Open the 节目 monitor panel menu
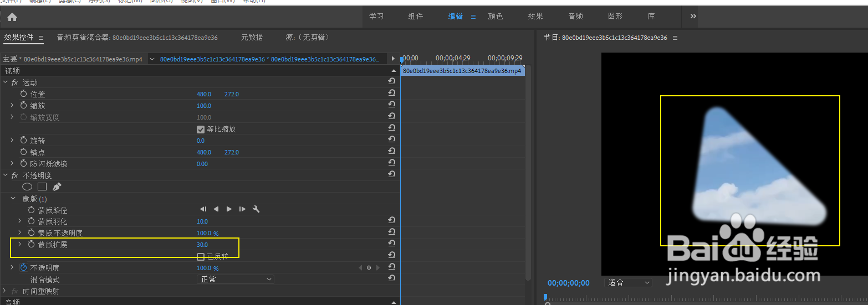Screen dimensions: 868x305 [x=675, y=38]
